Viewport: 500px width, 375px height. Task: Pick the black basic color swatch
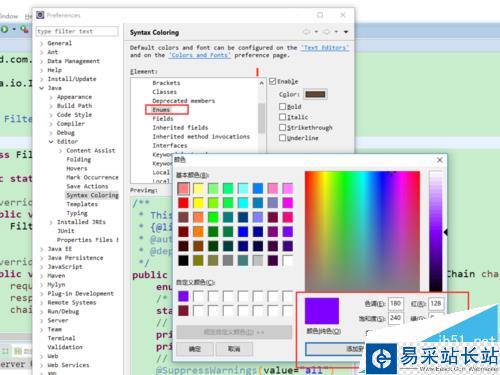click(183, 260)
